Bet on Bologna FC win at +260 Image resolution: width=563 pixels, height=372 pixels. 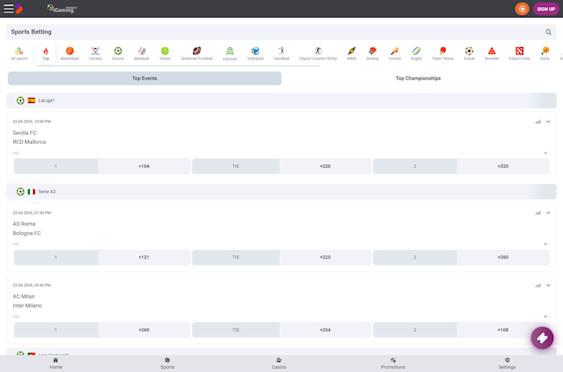[461, 257]
